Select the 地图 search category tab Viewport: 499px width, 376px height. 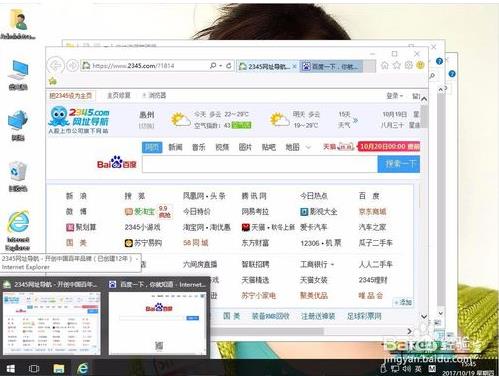[292, 147]
